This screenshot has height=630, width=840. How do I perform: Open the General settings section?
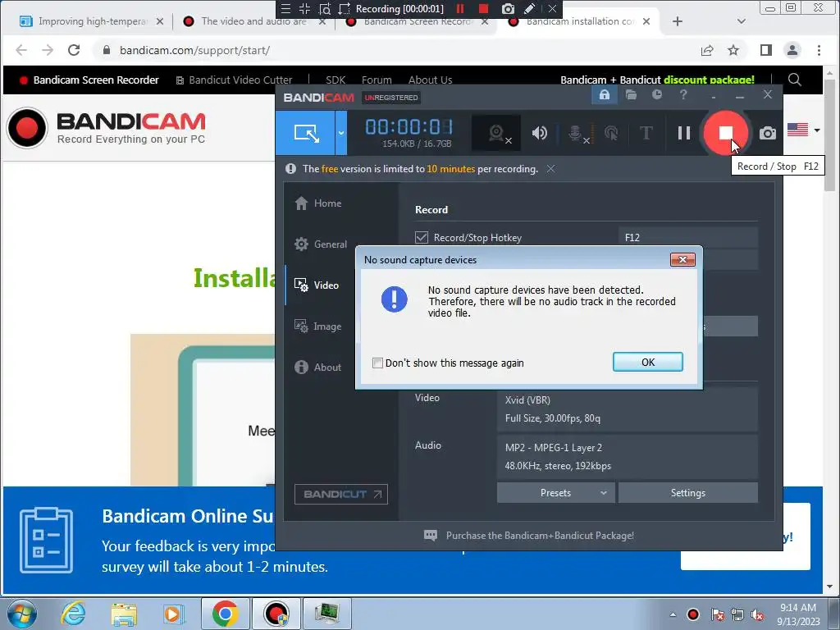coord(321,244)
